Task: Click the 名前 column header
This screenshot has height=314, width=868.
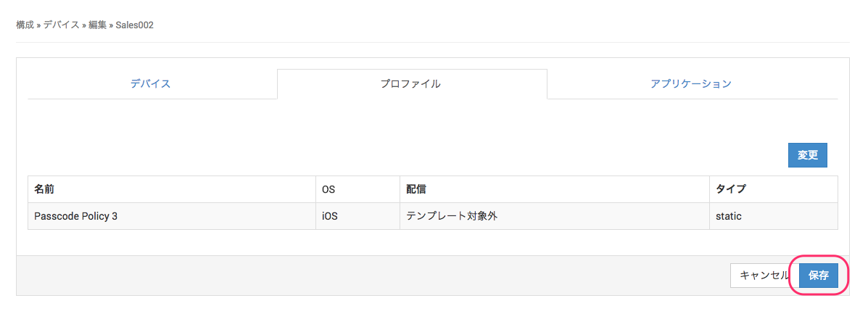Action: 44,189
